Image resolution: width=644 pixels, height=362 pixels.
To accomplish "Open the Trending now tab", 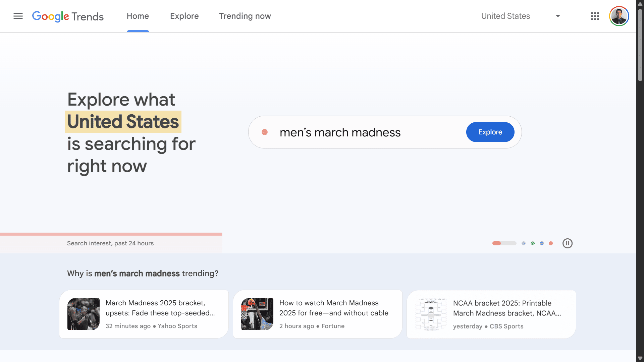I will pyautogui.click(x=245, y=16).
